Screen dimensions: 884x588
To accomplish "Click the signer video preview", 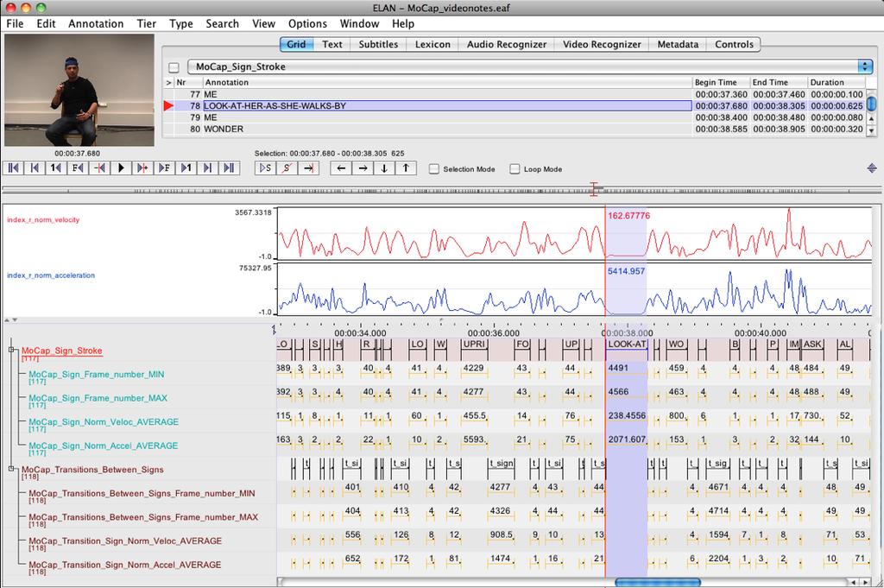I will (x=79, y=90).
